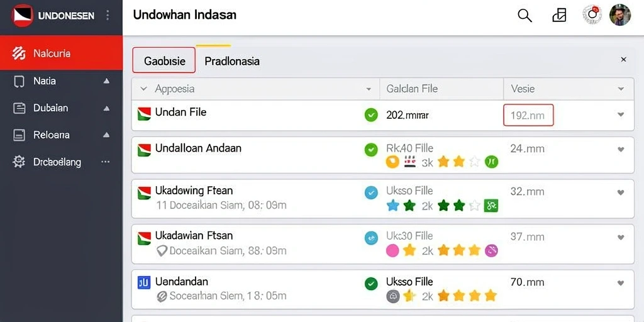Click the 192.nm version field

pyautogui.click(x=528, y=115)
